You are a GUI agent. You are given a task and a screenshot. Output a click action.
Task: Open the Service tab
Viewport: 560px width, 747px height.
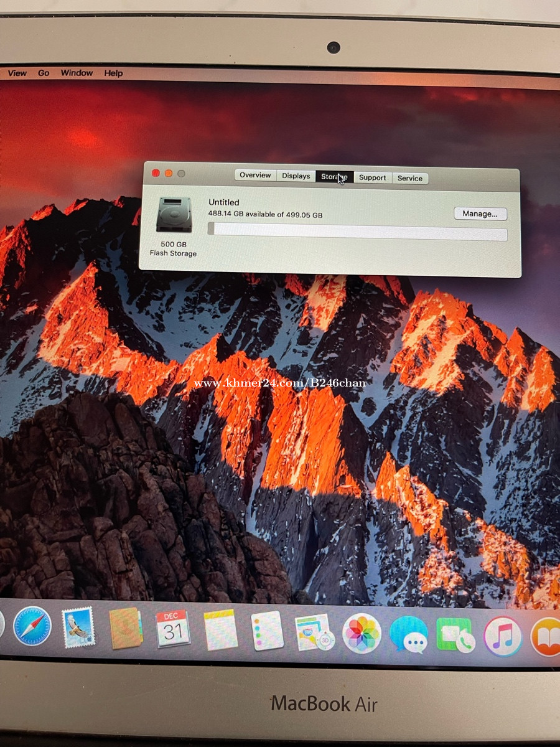[x=410, y=178]
